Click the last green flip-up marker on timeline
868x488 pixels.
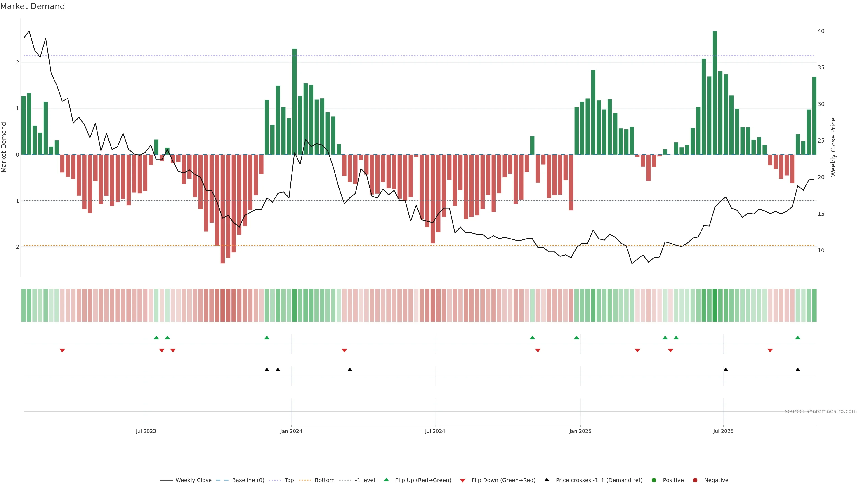click(797, 338)
